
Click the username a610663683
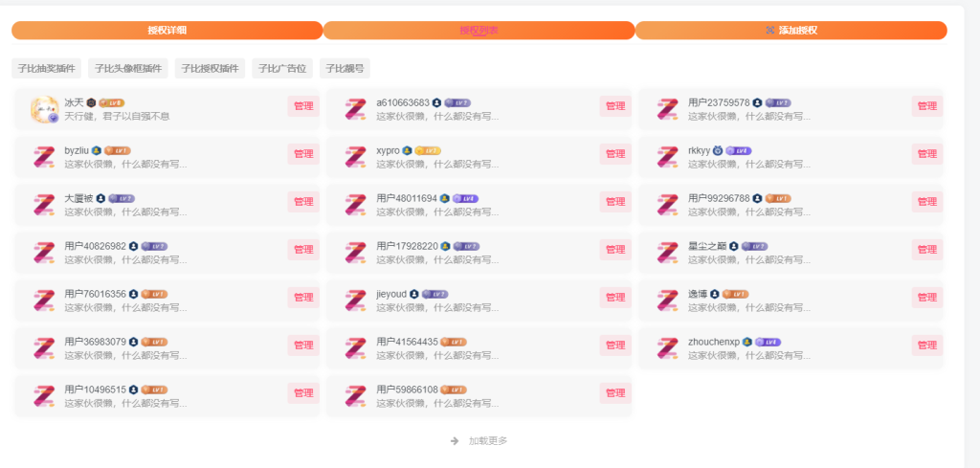[x=403, y=102]
